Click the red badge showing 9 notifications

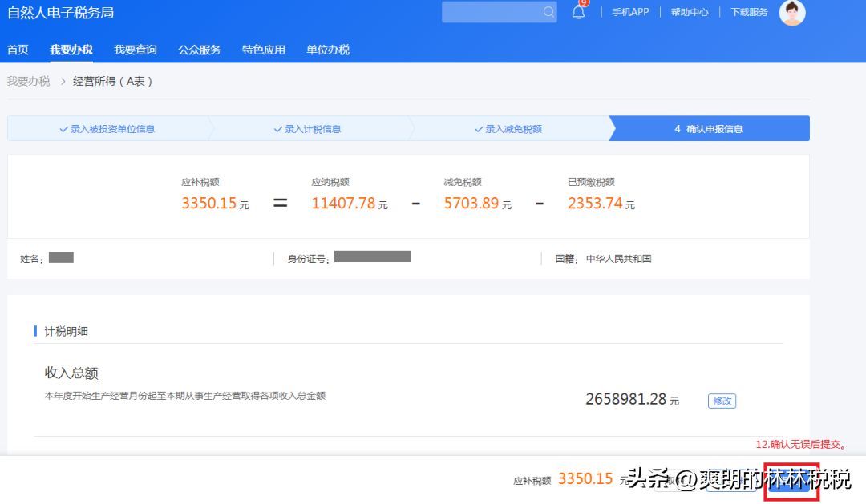coord(583,4)
